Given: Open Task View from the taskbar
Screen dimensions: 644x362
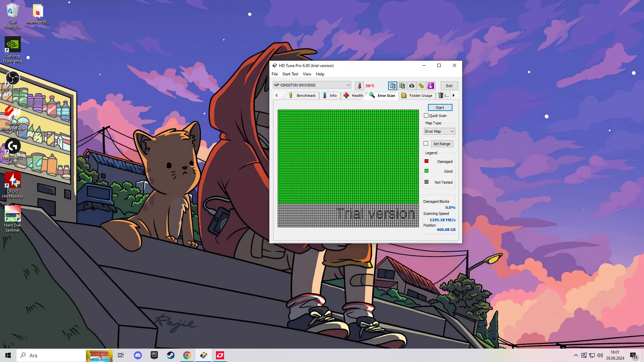Looking at the screenshot, I should pos(121,355).
